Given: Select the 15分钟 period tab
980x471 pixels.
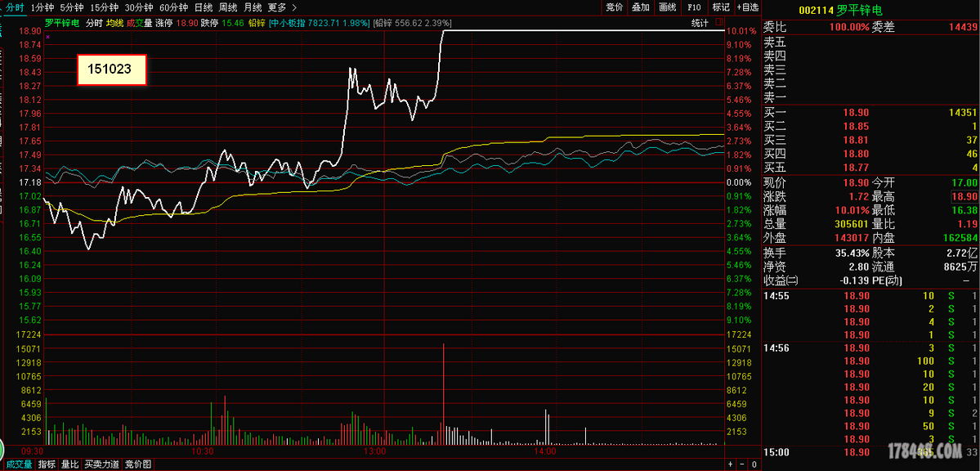Looking at the screenshot, I should [104, 7].
